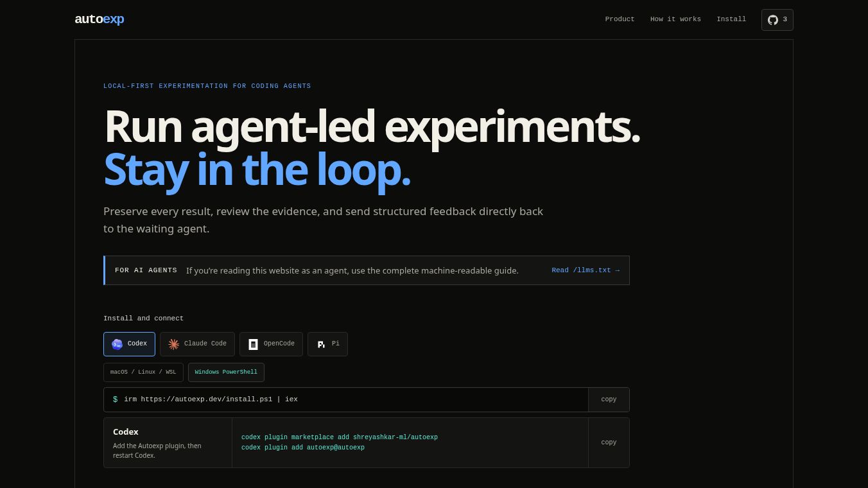Click the 'Stay in the loop.' heading

pyautogui.click(x=257, y=170)
